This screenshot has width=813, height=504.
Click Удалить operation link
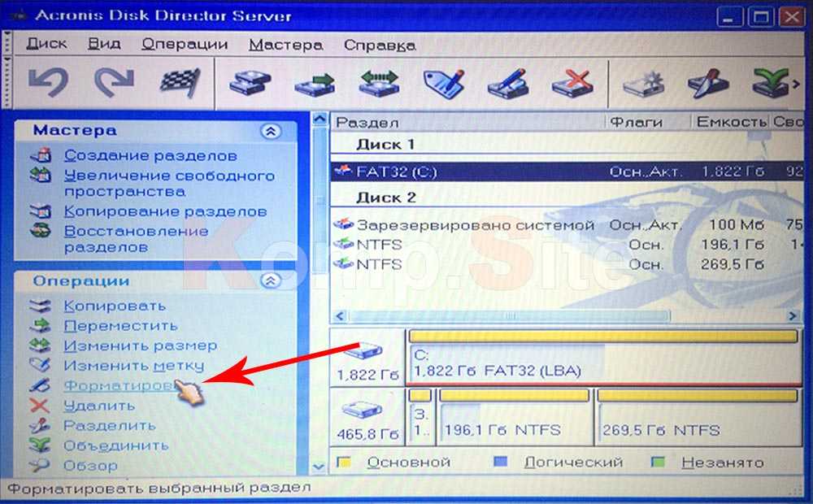99,406
